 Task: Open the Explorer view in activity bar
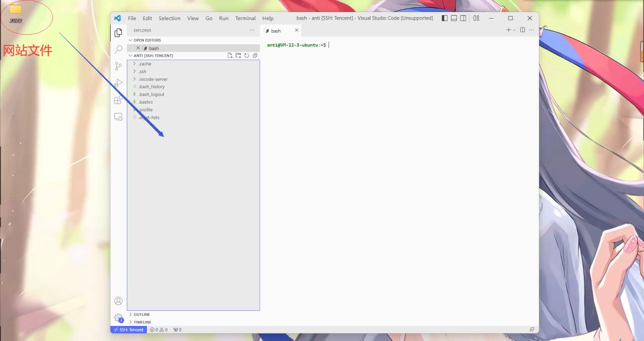click(118, 33)
